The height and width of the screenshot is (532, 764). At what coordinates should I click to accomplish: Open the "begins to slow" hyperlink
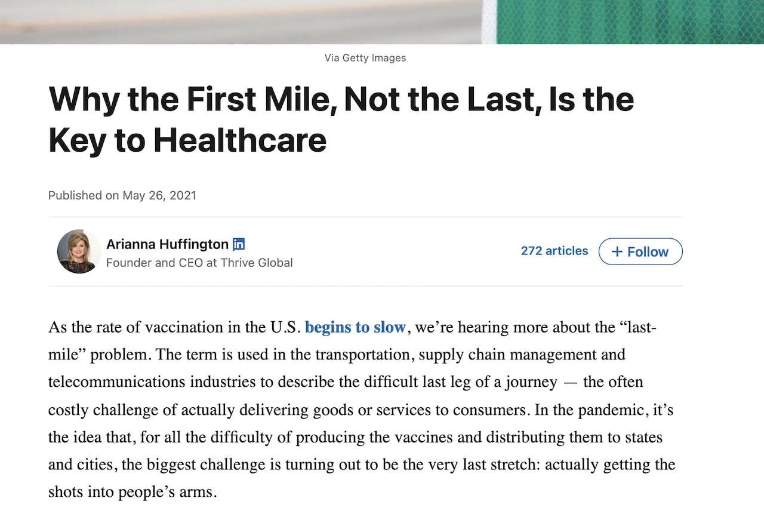click(355, 327)
